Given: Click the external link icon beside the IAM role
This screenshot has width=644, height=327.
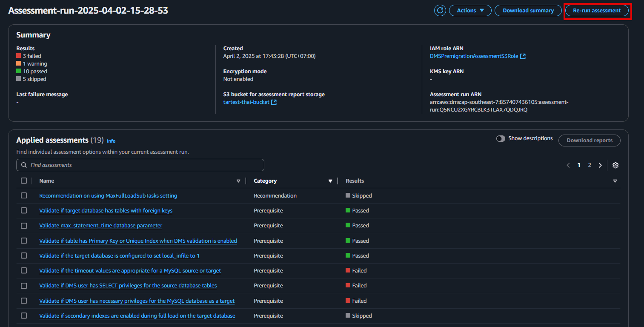Looking at the screenshot, I should [523, 56].
